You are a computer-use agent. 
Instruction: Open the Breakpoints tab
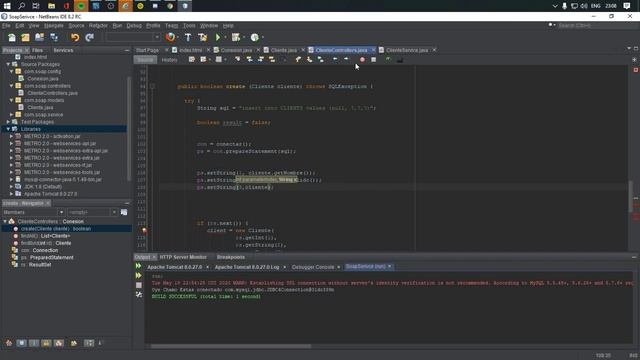coord(231,257)
